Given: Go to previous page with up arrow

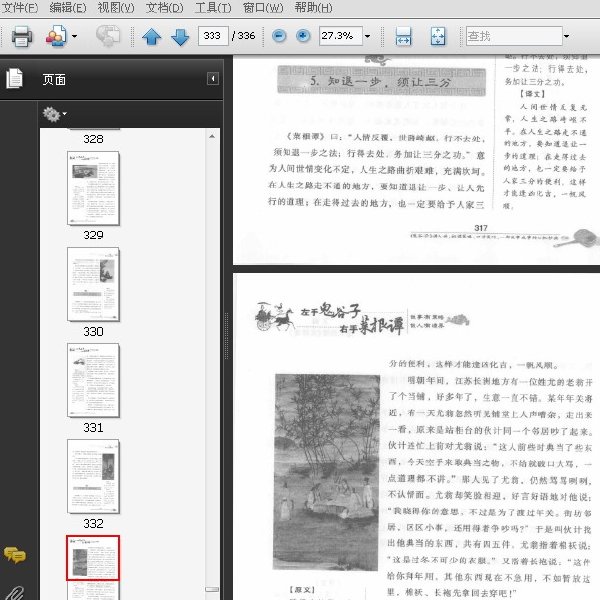Looking at the screenshot, I should (x=152, y=37).
